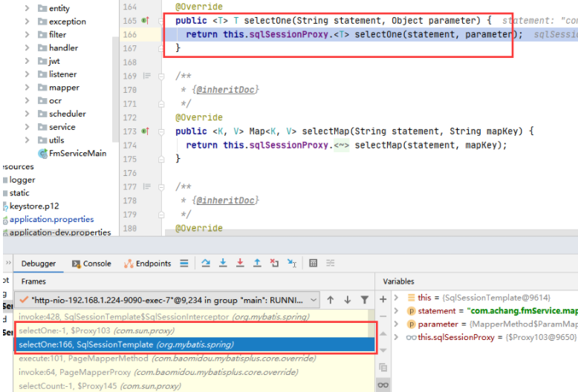Click the doc rendering icon on line 177
The height and width of the screenshot is (392, 578).
(146, 186)
